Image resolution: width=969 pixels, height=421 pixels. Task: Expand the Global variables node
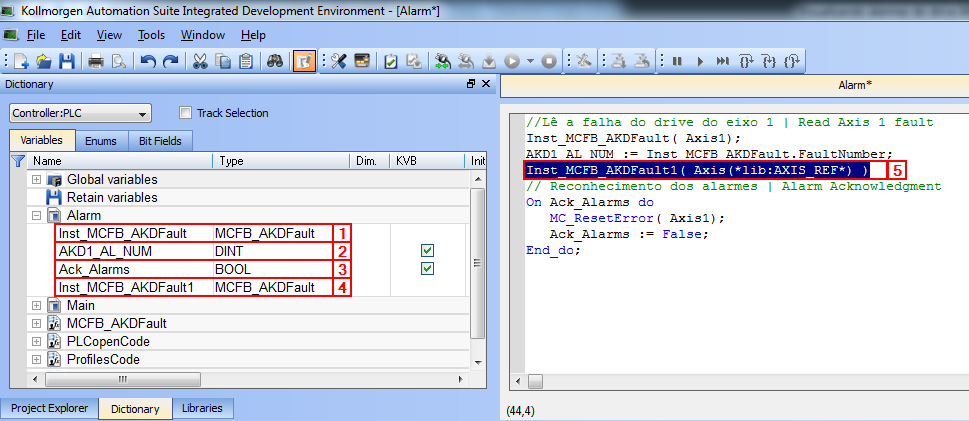tap(36, 180)
